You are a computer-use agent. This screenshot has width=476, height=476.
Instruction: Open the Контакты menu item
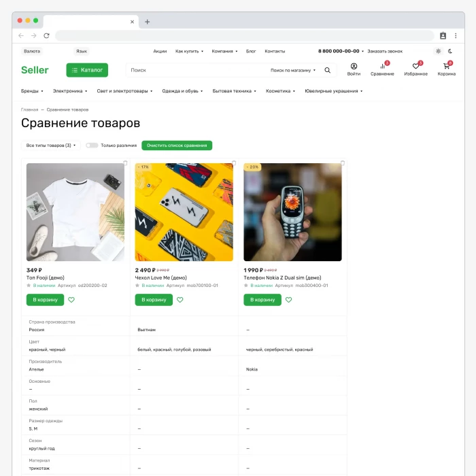click(x=275, y=51)
